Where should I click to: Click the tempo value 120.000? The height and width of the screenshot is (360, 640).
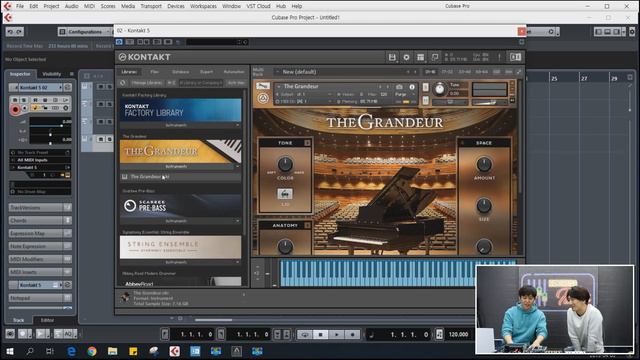[458, 334]
